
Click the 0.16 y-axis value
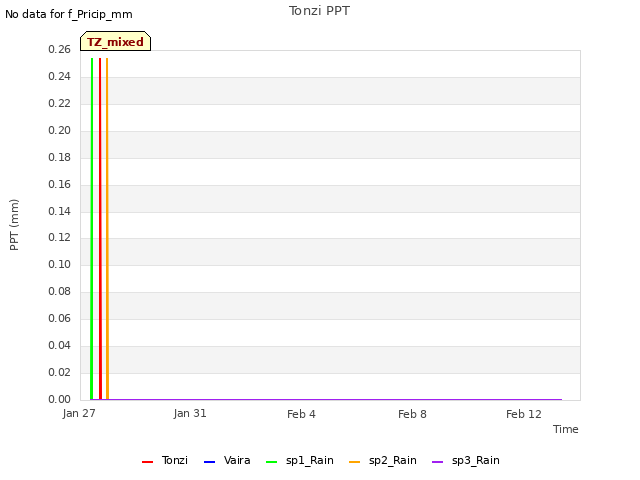pyautogui.click(x=59, y=184)
